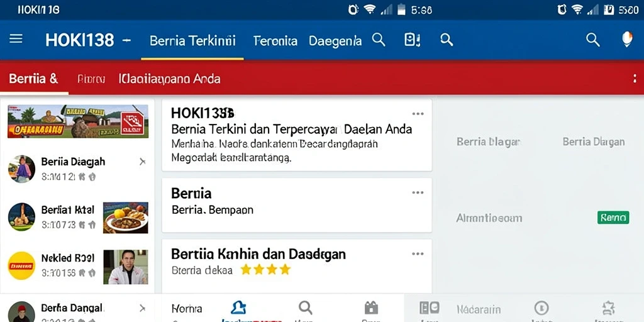Click the green Remd button
This screenshot has height=322, width=644.
613,217
